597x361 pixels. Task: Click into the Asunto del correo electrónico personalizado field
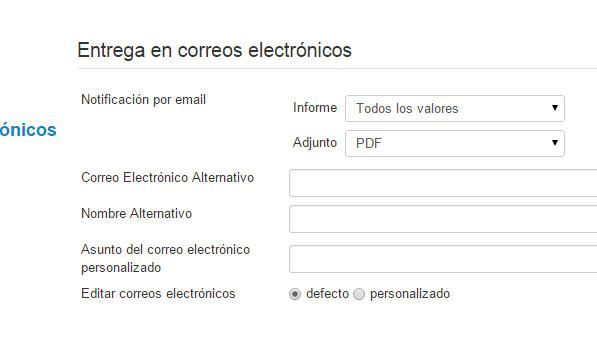point(443,259)
